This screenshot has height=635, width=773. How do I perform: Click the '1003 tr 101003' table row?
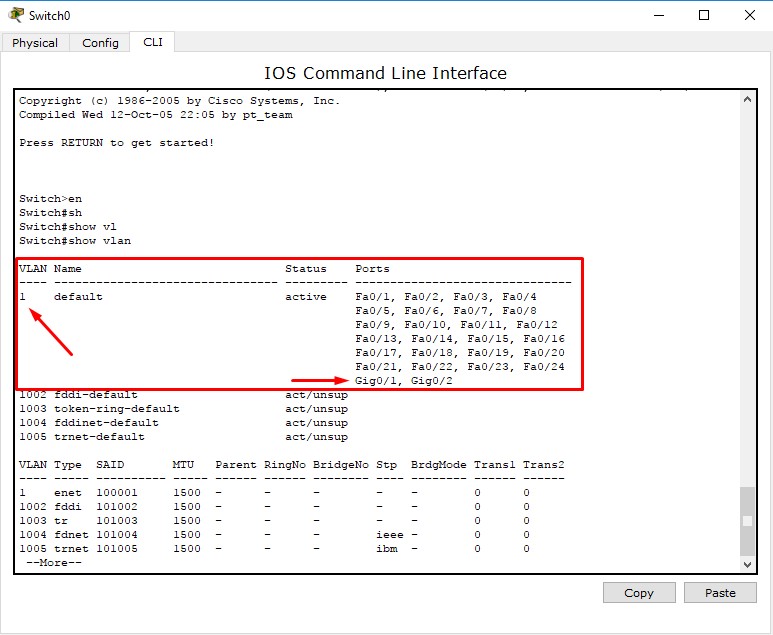pyautogui.click(x=275, y=521)
